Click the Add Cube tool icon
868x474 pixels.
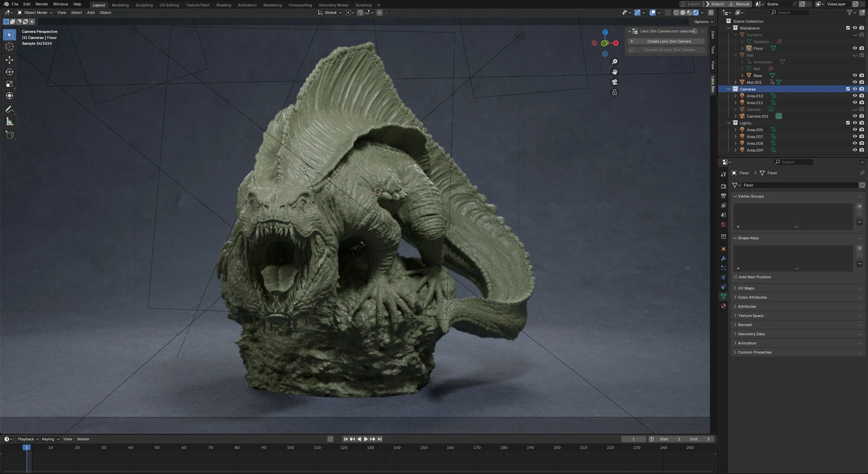coord(9,134)
